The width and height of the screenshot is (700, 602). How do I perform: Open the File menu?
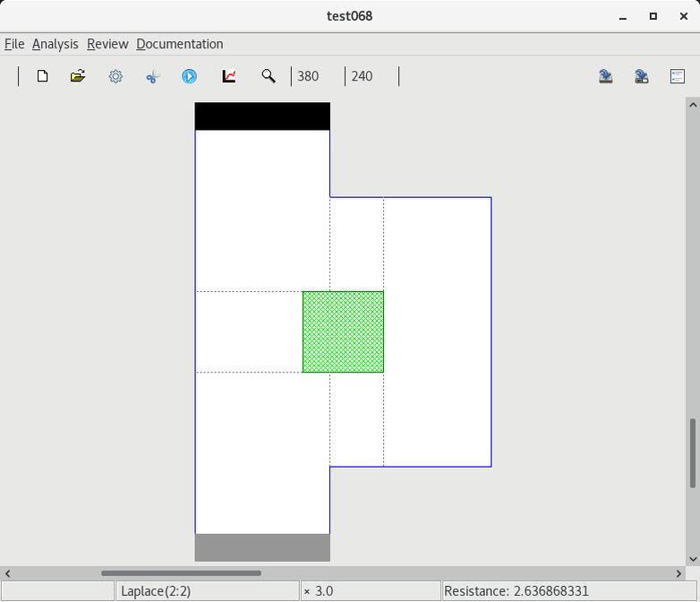pos(14,44)
